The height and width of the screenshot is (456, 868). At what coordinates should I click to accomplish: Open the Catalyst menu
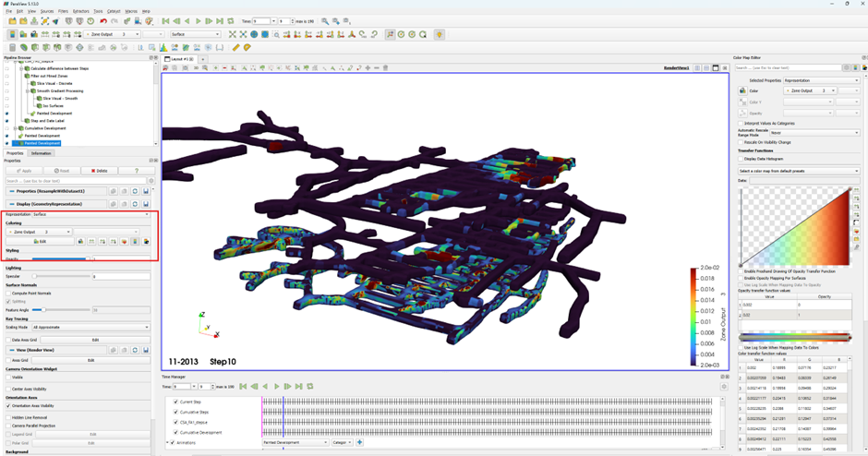pyautogui.click(x=114, y=11)
